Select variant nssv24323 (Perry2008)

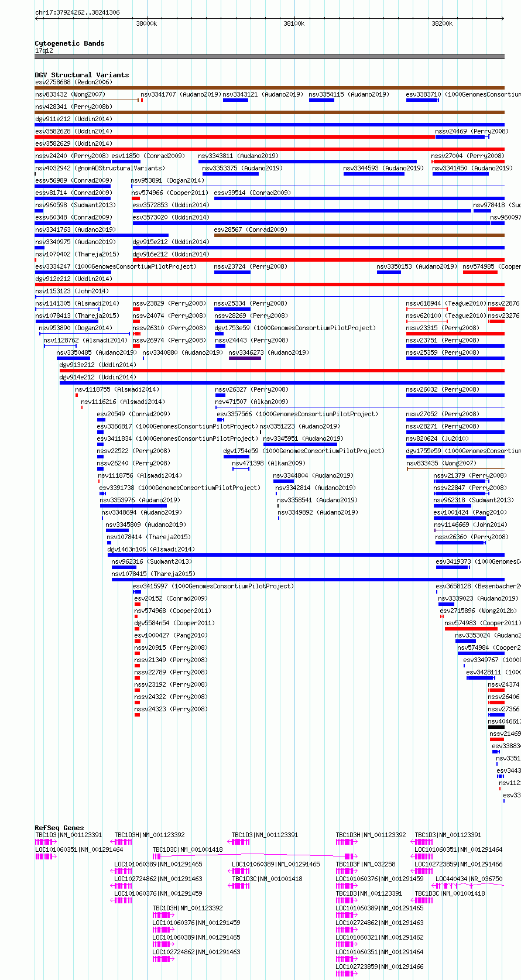(x=171, y=709)
